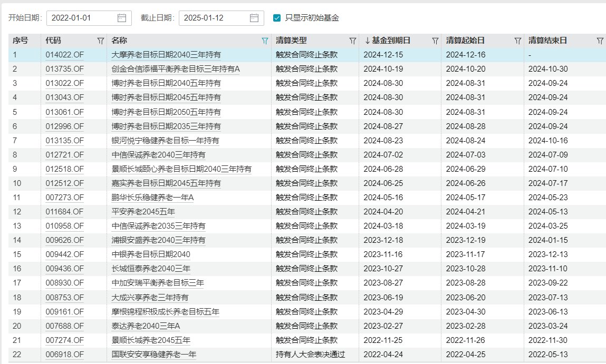Open fund 泰达养老2040三年A
The height and width of the screenshot is (364, 606).
[146, 327]
